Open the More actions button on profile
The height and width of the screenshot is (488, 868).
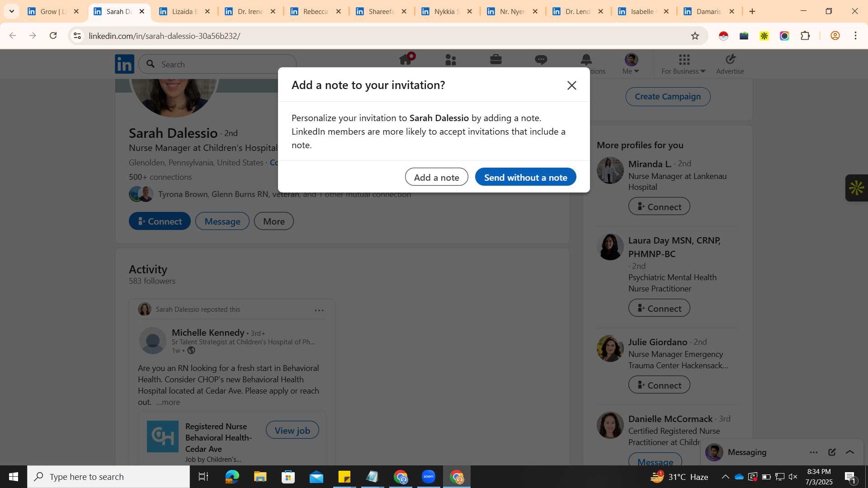(x=274, y=221)
